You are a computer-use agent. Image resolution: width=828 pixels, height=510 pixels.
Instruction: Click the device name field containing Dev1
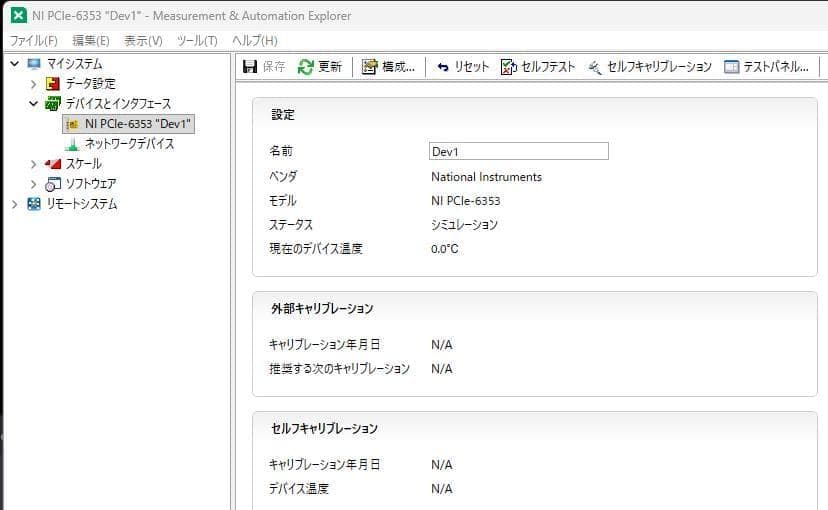[518, 151]
